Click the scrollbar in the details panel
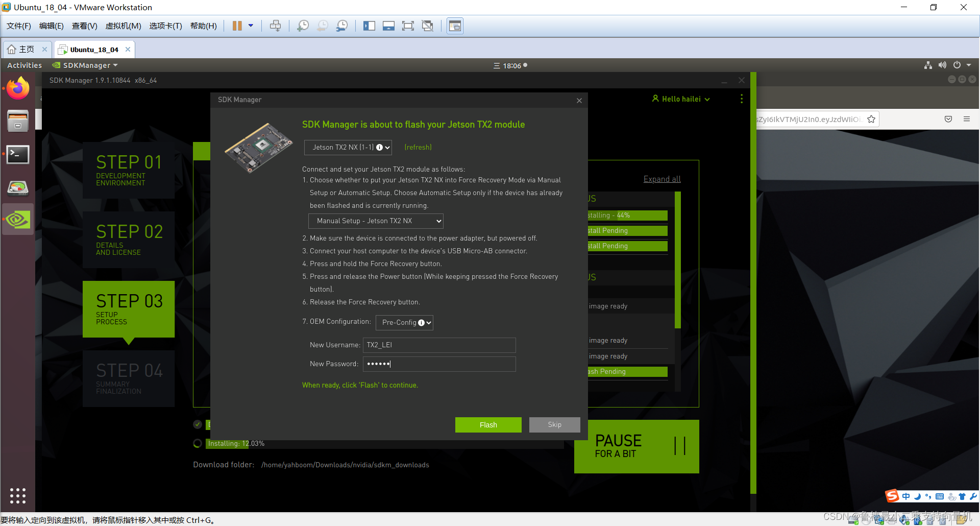The image size is (980, 526). pyautogui.click(x=678, y=260)
